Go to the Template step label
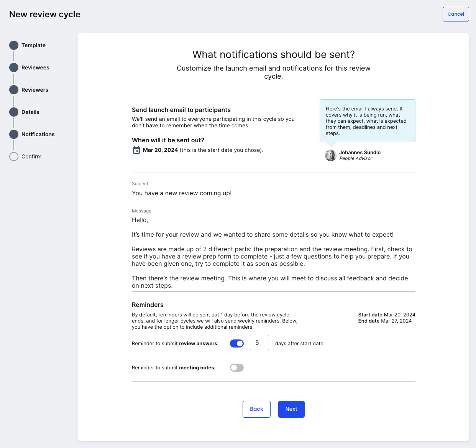 [x=33, y=45]
